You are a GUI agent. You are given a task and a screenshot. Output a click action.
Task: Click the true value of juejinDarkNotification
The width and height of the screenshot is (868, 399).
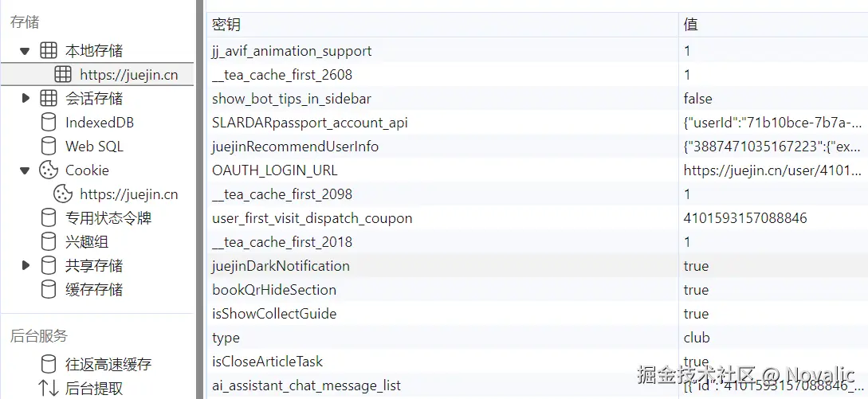pos(696,266)
